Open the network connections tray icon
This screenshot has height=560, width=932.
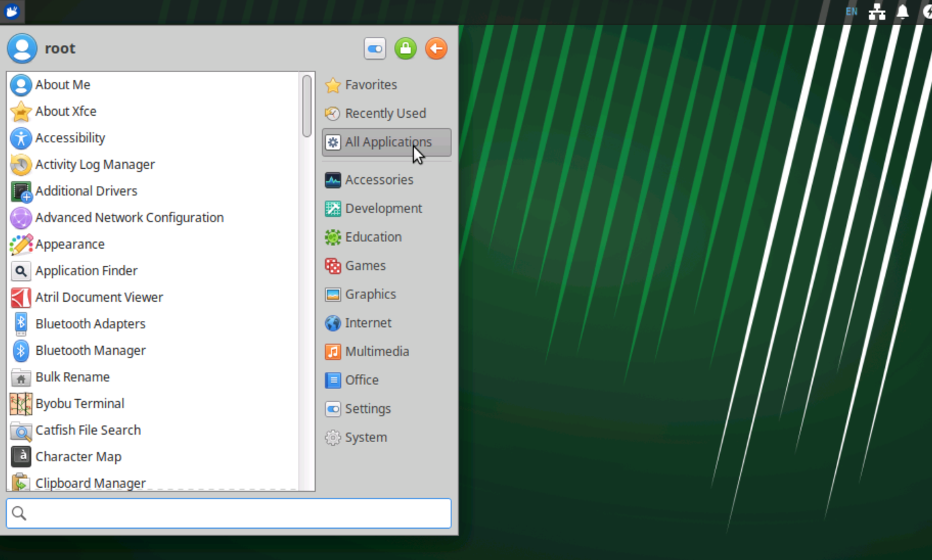[877, 12]
